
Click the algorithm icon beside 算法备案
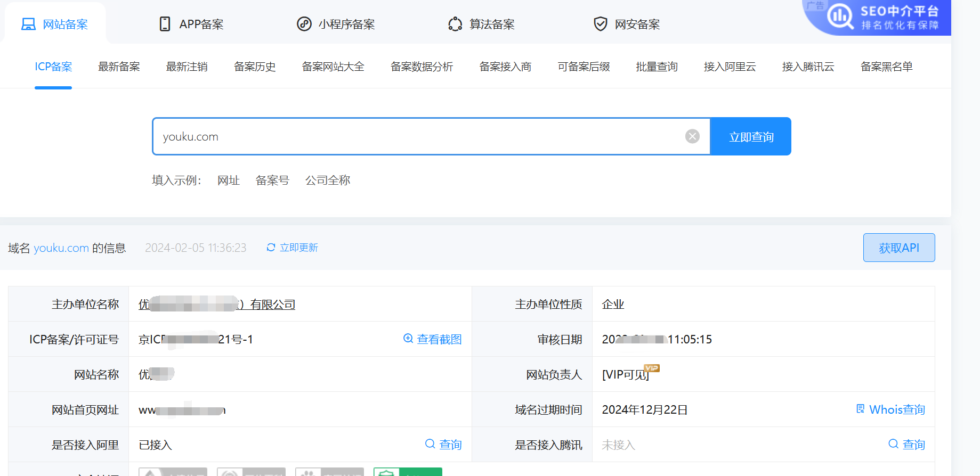click(x=455, y=24)
